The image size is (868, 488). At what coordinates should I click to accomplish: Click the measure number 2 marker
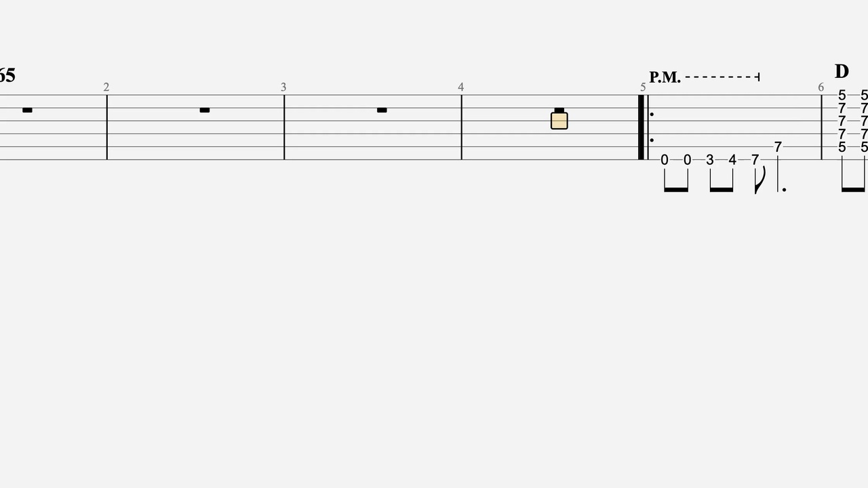pyautogui.click(x=106, y=87)
